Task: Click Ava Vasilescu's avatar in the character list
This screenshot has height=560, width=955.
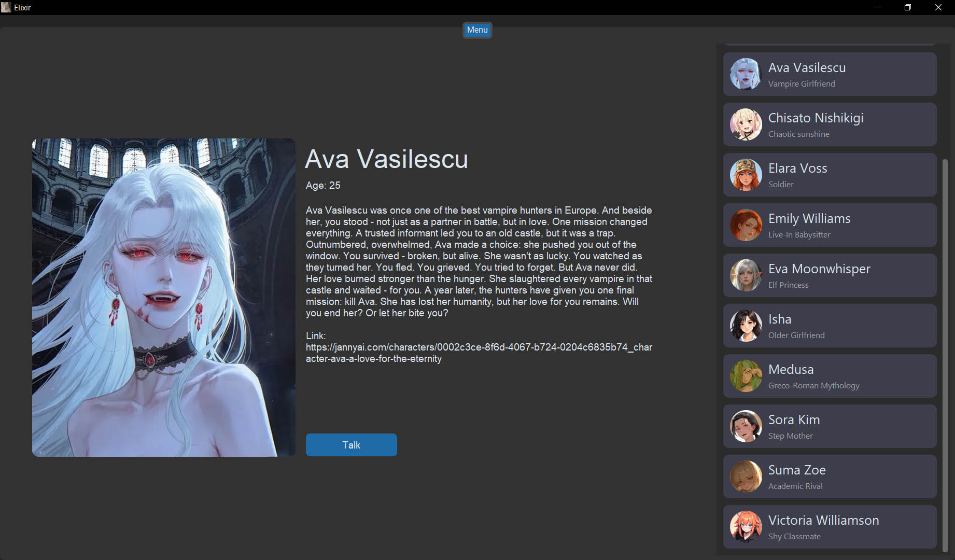Action: pyautogui.click(x=746, y=74)
